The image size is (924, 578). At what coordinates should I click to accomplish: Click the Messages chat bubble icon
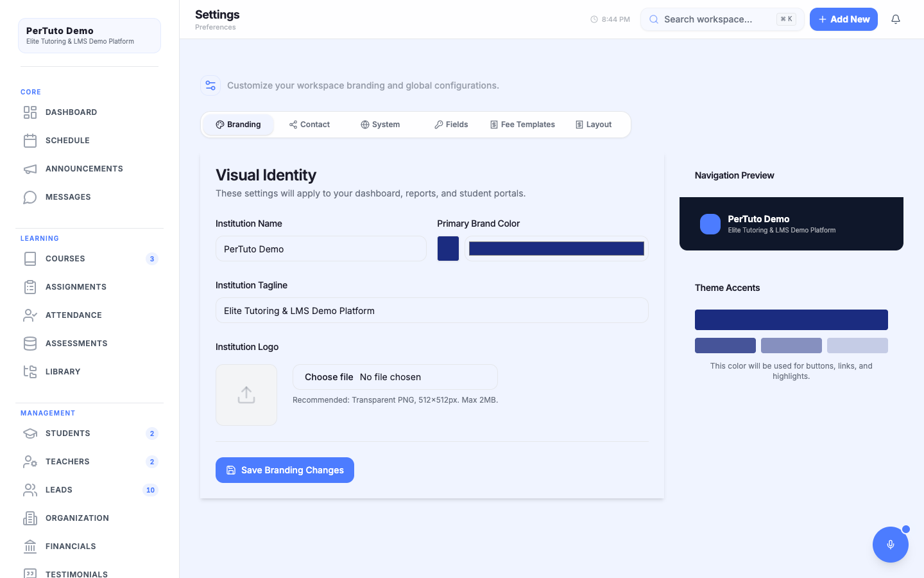(x=30, y=197)
